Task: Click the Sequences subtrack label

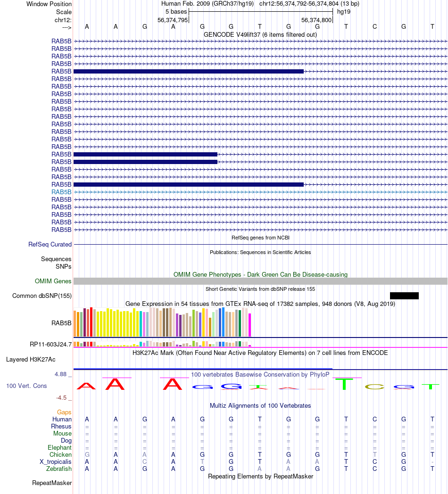Action: click(56, 259)
